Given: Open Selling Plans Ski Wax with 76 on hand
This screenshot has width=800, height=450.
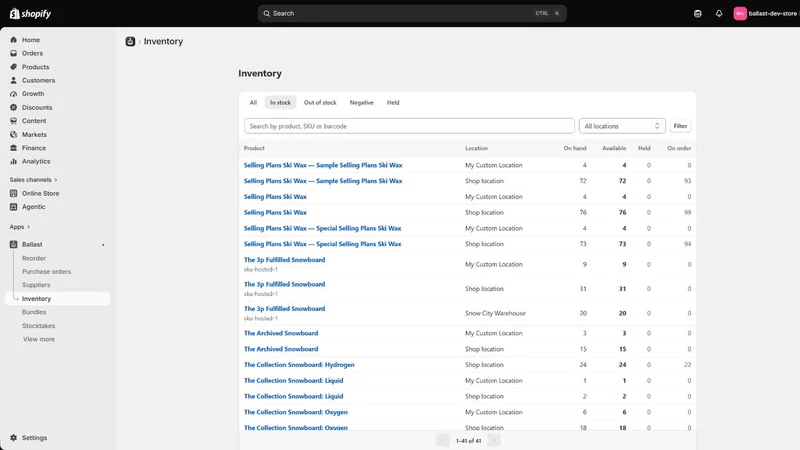Looking at the screenshot, I should [275, 212].
